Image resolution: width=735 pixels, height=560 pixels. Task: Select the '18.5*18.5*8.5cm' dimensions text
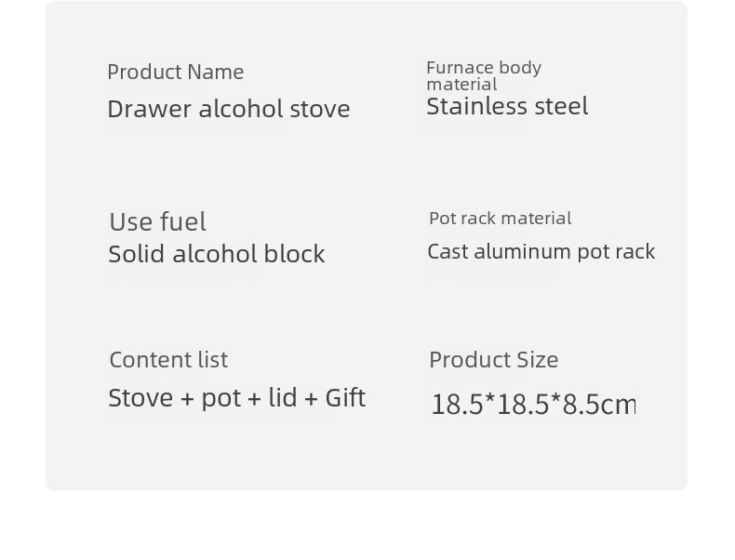[533, 404]
